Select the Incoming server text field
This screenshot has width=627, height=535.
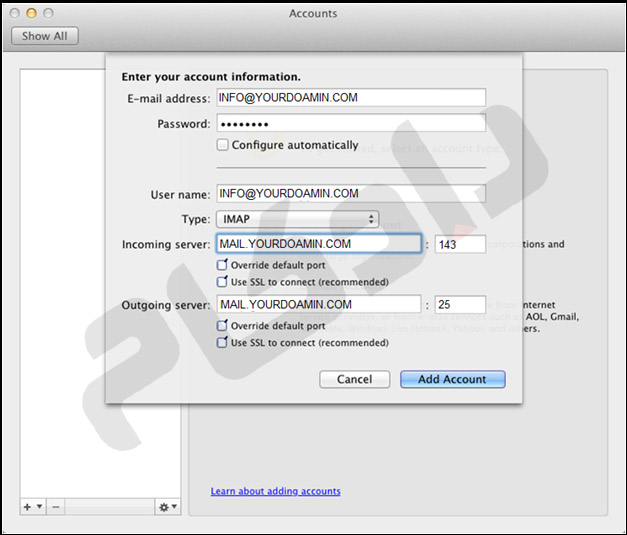tap(318, 244)
